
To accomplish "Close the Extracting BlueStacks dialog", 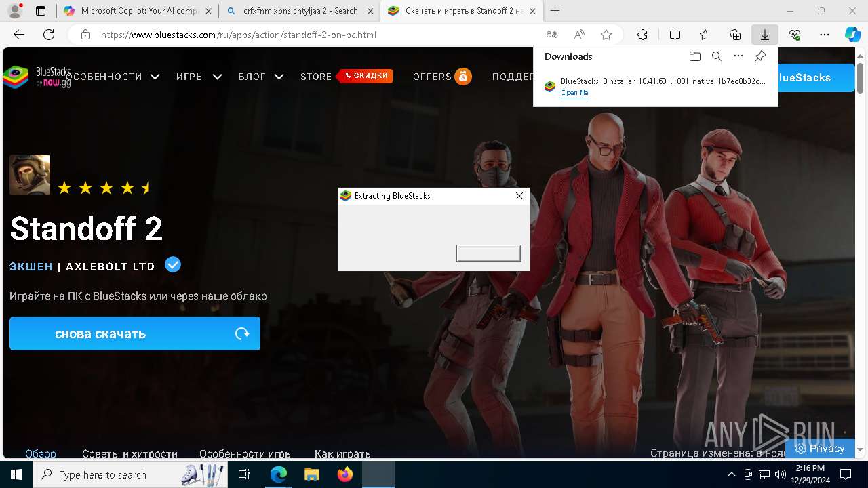I will 519,196.
